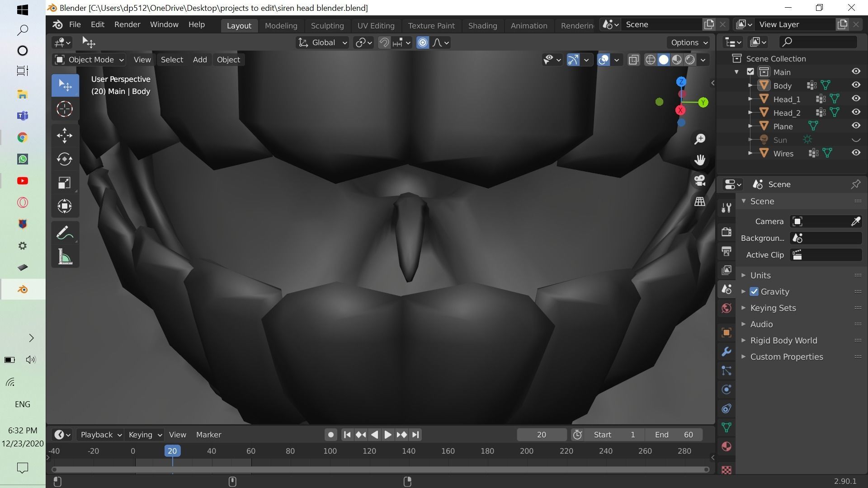
Task: Select the Measure tool
Action: pyautogui.click(x=65, y=257)
